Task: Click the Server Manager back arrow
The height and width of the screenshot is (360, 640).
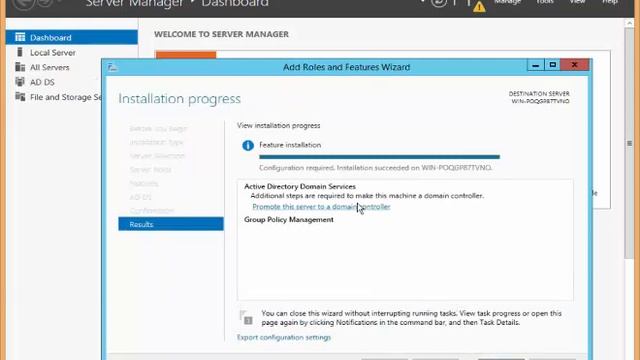Action: click(24, 4)
